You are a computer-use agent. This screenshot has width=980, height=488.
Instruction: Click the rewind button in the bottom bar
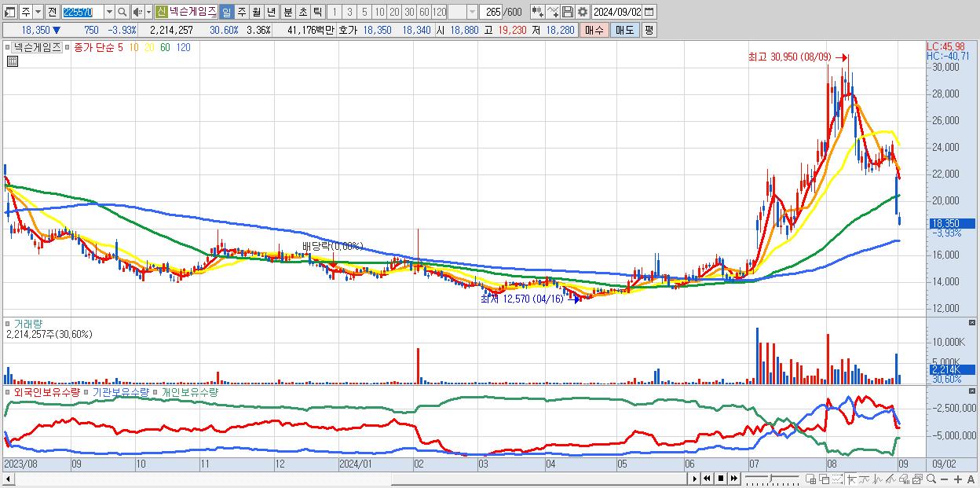coord(708,479)
